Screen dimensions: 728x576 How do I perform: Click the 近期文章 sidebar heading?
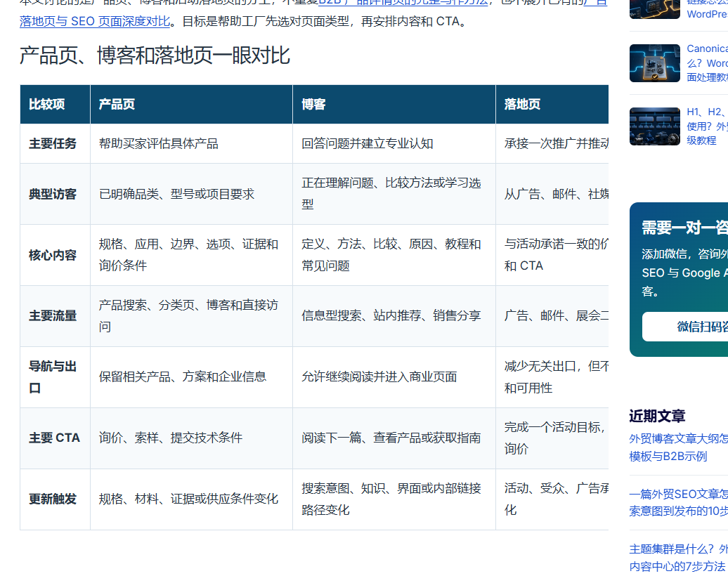[657, 416]
